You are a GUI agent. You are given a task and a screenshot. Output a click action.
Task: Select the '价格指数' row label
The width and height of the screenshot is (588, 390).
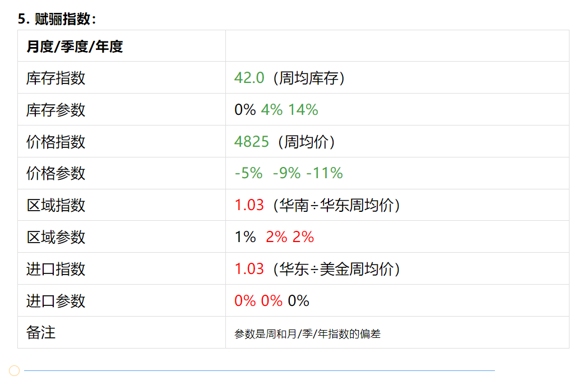click(x=56, y=142)
